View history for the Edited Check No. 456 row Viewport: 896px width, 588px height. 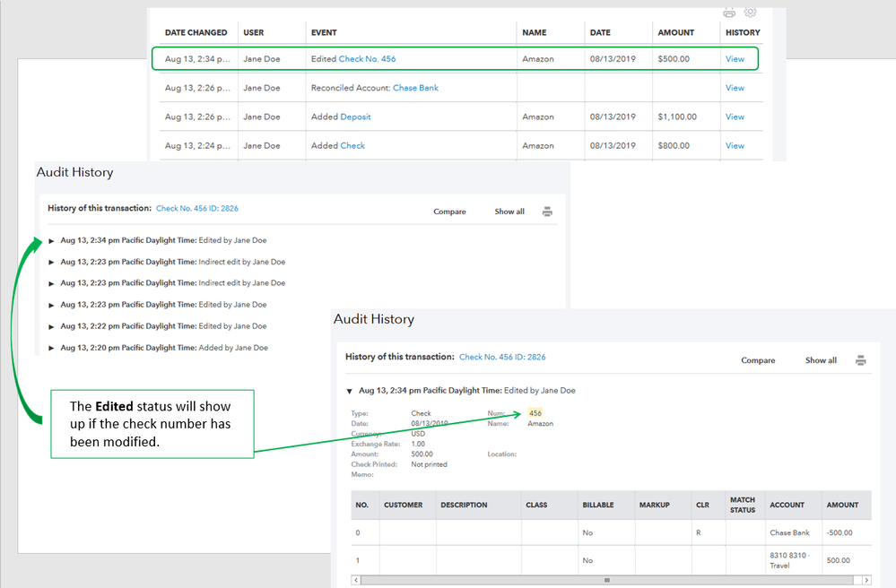coord(735,59)
